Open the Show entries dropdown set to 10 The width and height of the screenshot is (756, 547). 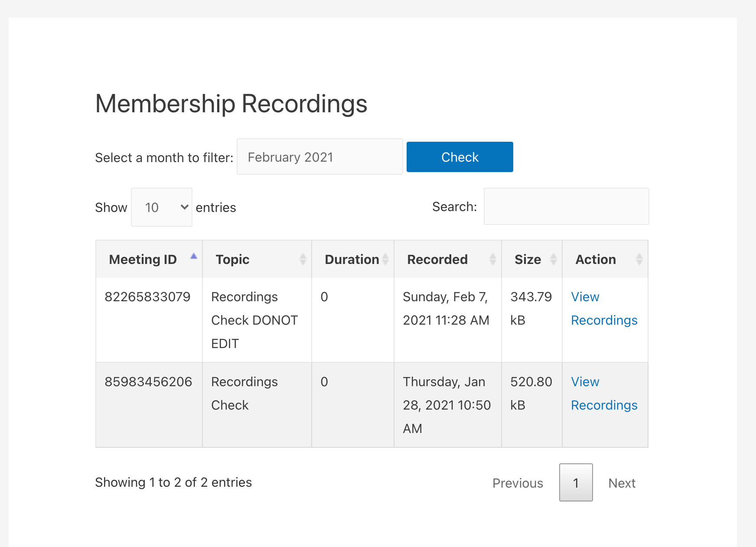tap(162, 207)
